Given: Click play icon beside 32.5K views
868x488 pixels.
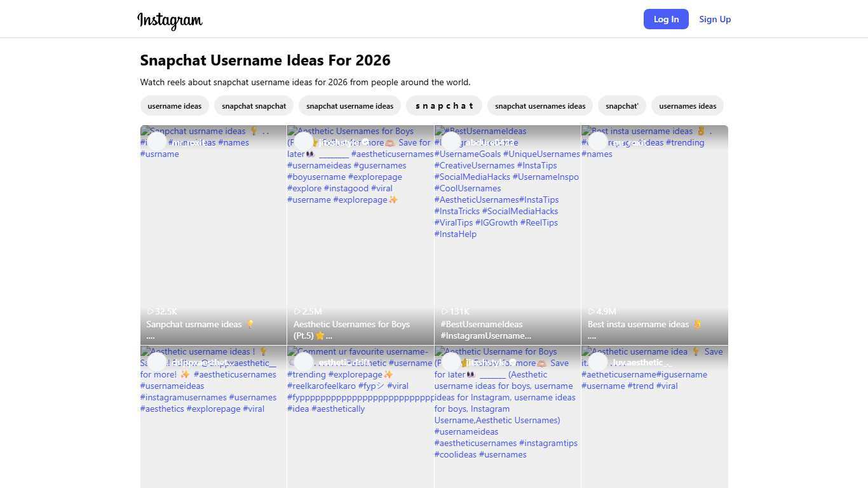Looking at the screenshot, I should pyautogui.click(x=151, y=311).
